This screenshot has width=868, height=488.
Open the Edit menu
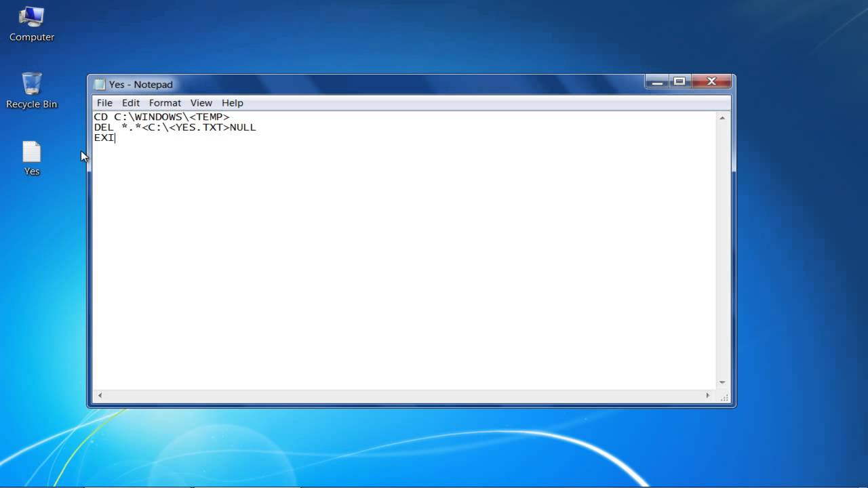point(131,103)
